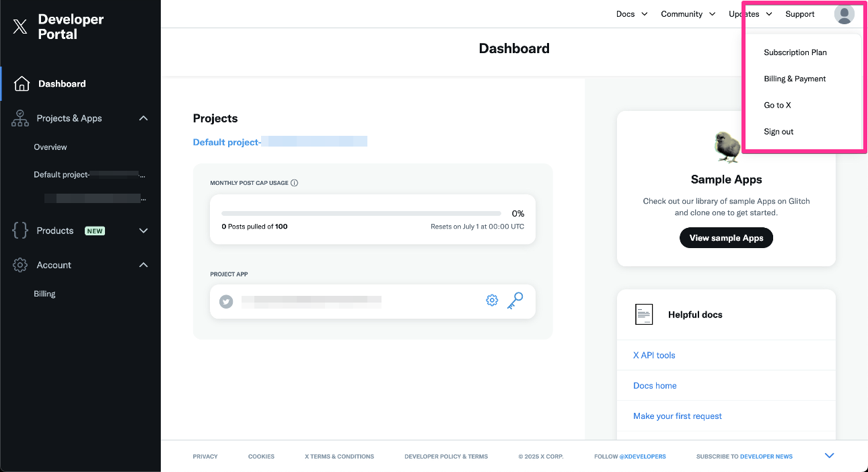Image resolution: width=868 pixels, height=472 pixels.
Task: Click the Cookies footer link
Action: tap(261, 457)
